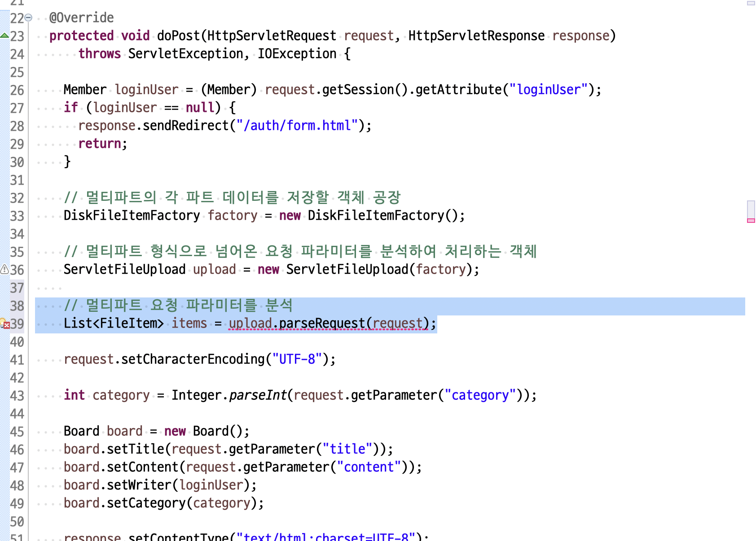
Task: Click the Korean comment on line 32
Action: [232, 197]
